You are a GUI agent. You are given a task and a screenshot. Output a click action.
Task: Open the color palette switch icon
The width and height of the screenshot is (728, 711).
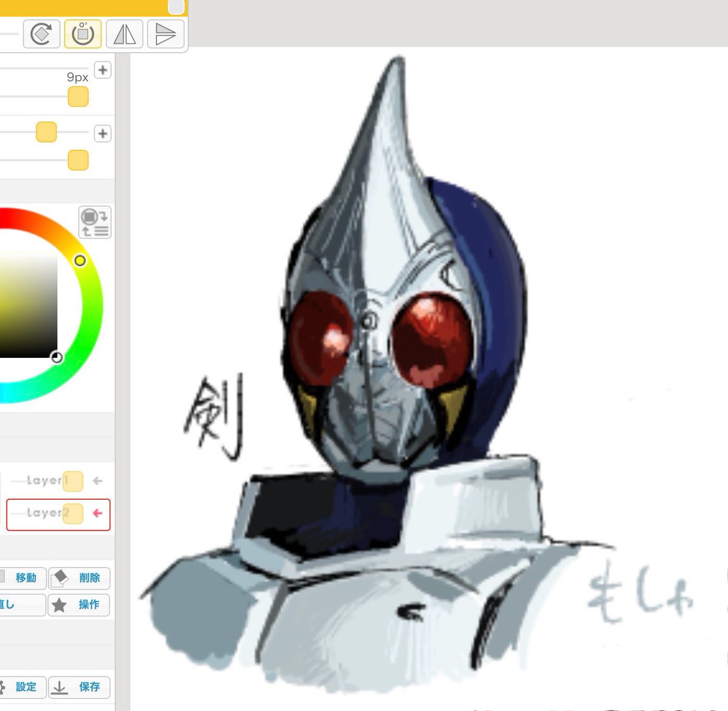click(95, 222)
